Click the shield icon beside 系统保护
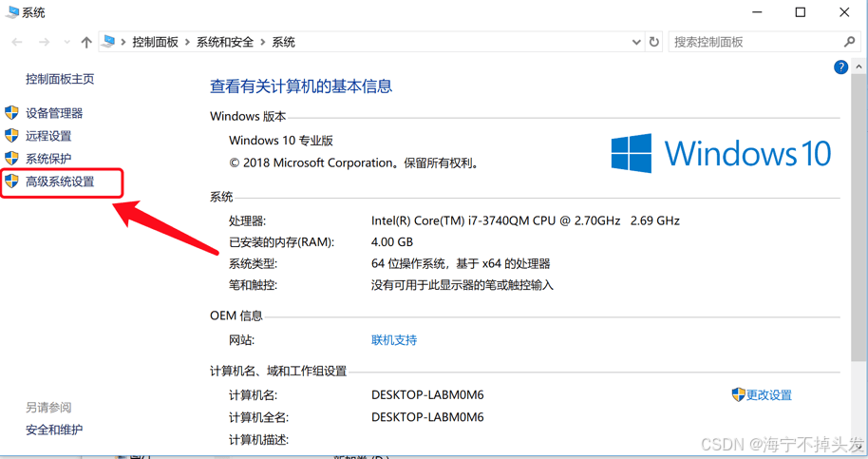Screen dimensions: 868x459 (x=11, y=159)
